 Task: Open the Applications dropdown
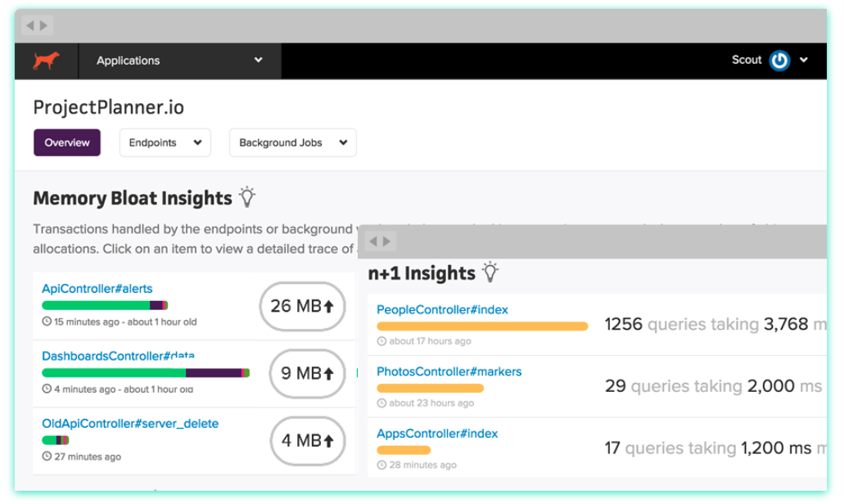(x=178, y=61)
